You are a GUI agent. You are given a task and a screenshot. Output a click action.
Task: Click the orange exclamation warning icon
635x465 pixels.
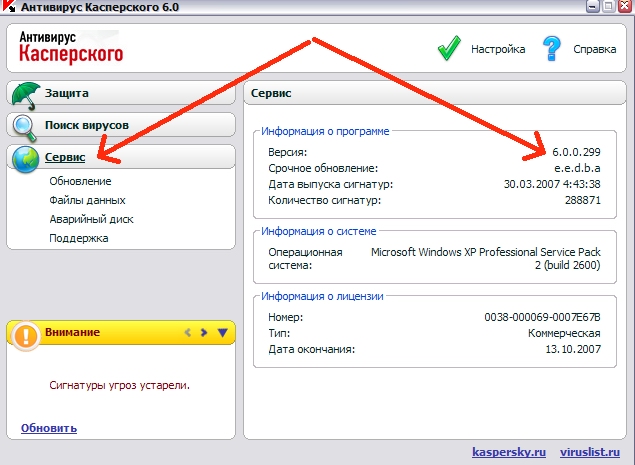(26, 335)
